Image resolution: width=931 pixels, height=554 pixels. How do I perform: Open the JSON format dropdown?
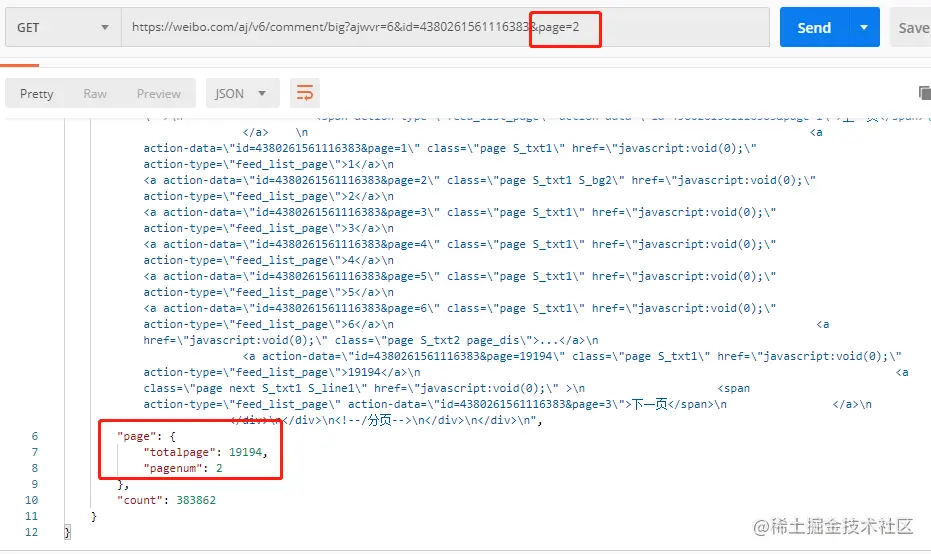click(242, 94)
